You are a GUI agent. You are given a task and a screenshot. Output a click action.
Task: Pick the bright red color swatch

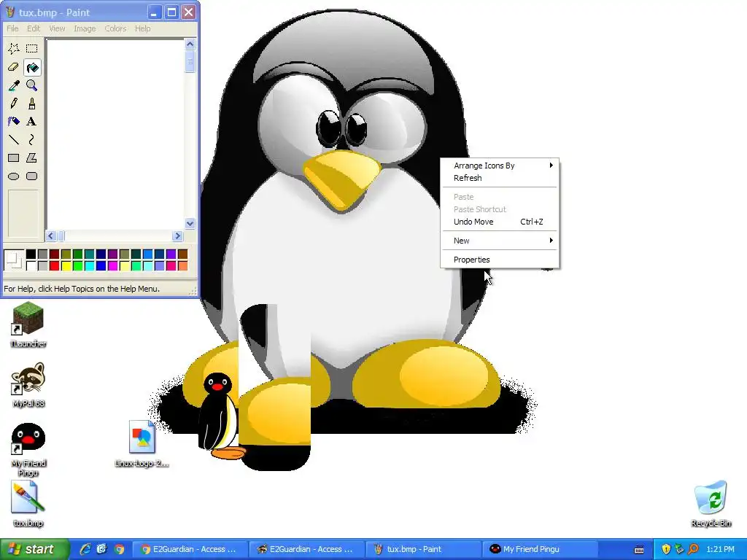[54, 265]
